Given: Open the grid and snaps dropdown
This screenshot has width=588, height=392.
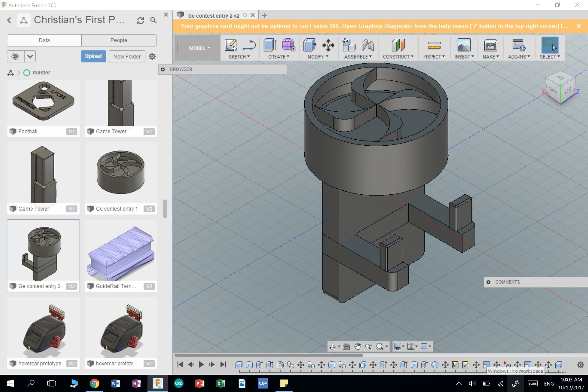Looking at the screenshot, I should coord(412,346).
